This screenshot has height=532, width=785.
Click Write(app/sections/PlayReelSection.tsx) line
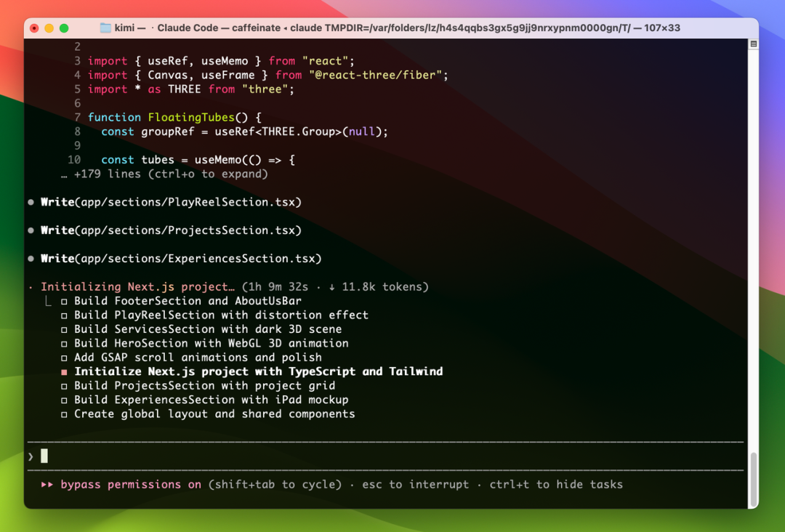[172, 202]
